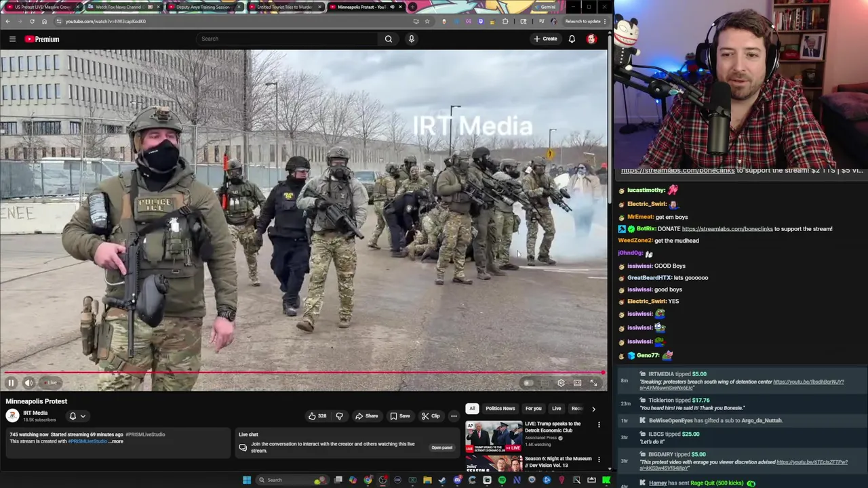Enter fullscreen on the video player
The width and height of the screenshot is (868, 488).
(x=593, y=383)
